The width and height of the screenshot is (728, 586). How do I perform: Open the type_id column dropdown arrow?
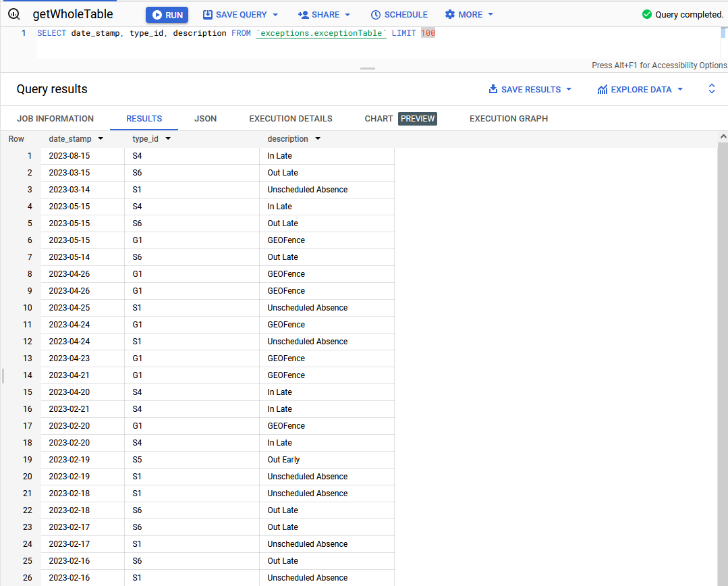168,139
